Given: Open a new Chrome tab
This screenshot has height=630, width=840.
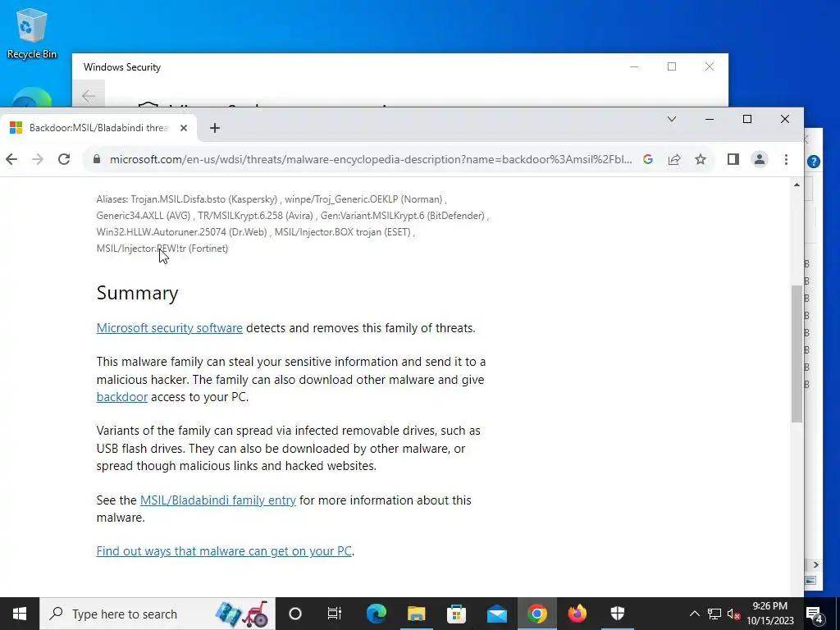Looking at the screenshot, I should pos(214,128).
